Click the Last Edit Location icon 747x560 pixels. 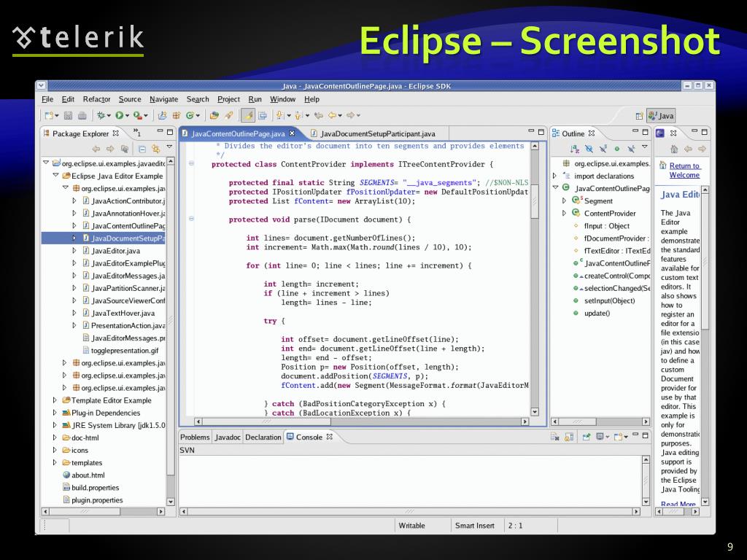[x=318, y=115]
